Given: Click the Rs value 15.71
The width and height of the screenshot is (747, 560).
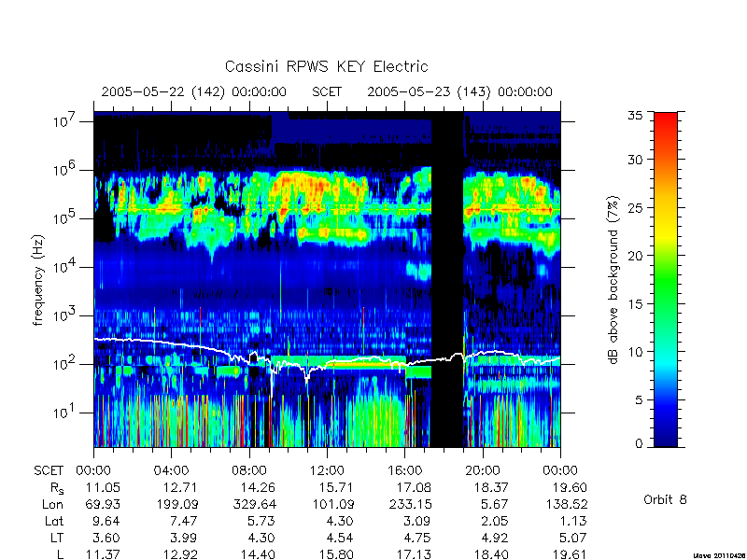Looking at the screenshot, I should coord(336,487).
